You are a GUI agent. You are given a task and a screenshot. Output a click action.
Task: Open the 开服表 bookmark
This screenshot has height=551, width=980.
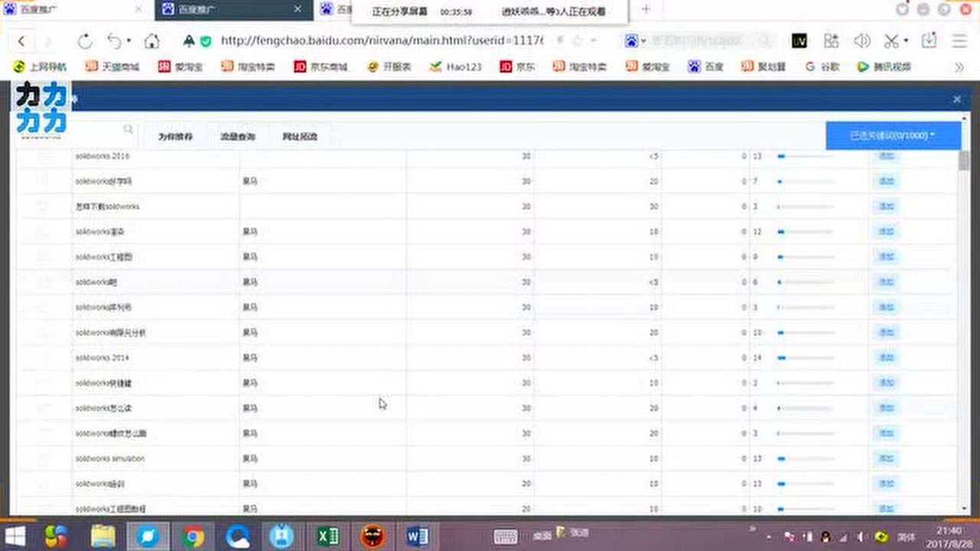389,67
